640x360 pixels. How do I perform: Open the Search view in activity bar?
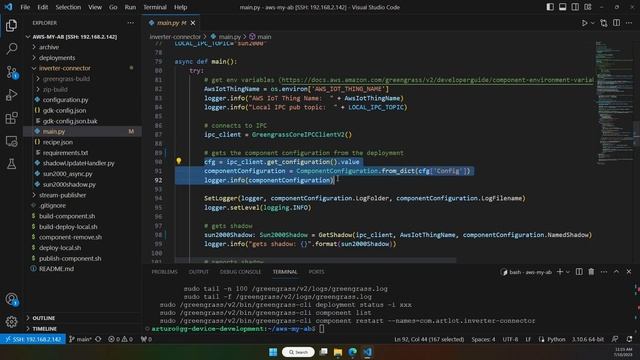(x=11, y=49)
